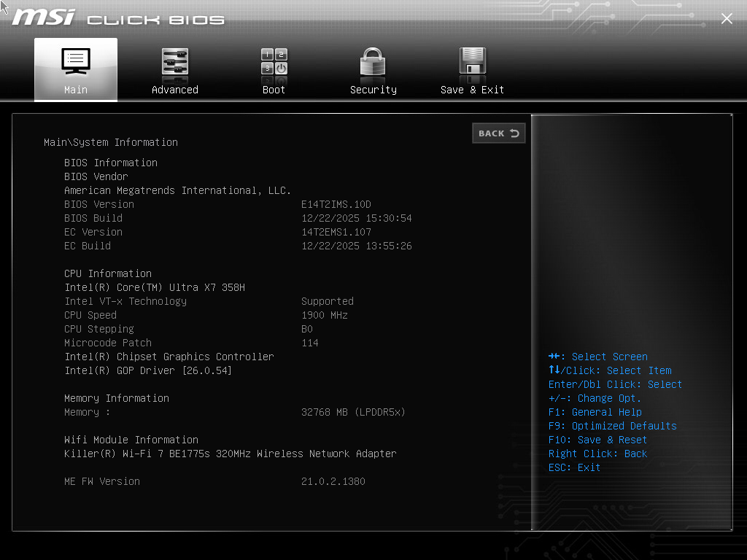Click the Intel GOP Driver entry
The width and height of the screenshot is (747, 560).
tap(148, 370)
